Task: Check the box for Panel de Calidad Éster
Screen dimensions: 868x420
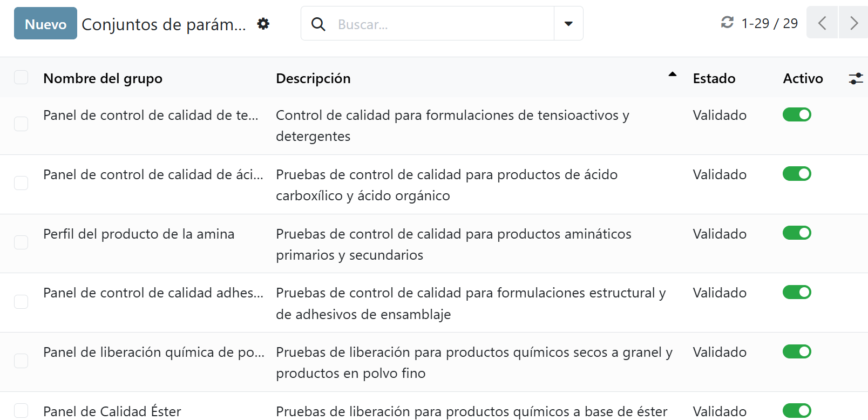Action: click(21, 411)
